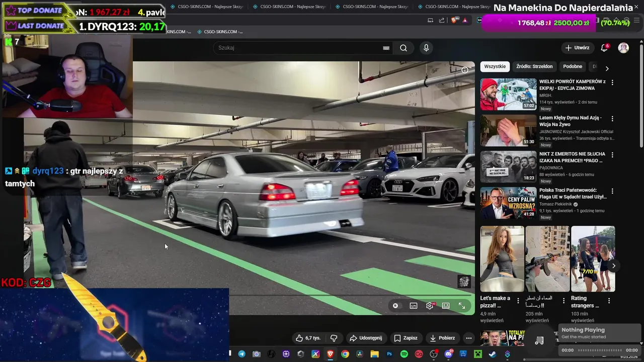Click media overlay seek bar near 00:00
The image size is (644, 362).
(x=600, y=350)
